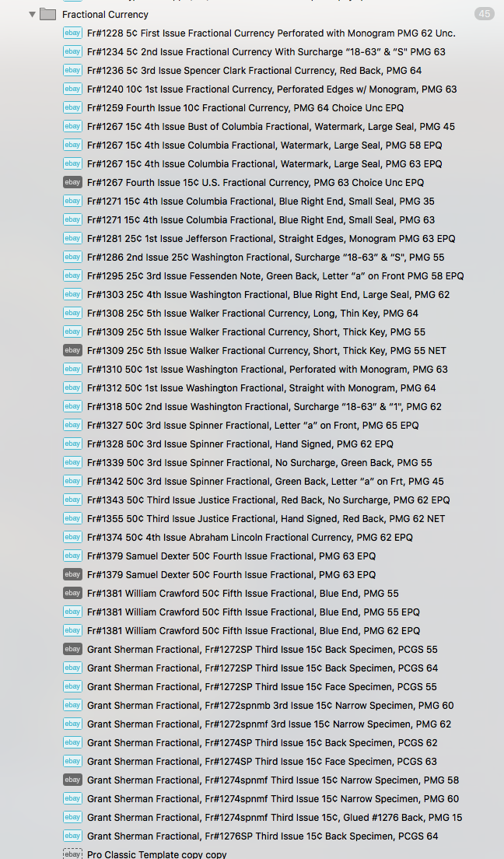The image size is (504, 859).
Task: Select Fr#1267 Columbia Fractional PMG 58 EPQ listing
Action: click(x=264, y=146)
